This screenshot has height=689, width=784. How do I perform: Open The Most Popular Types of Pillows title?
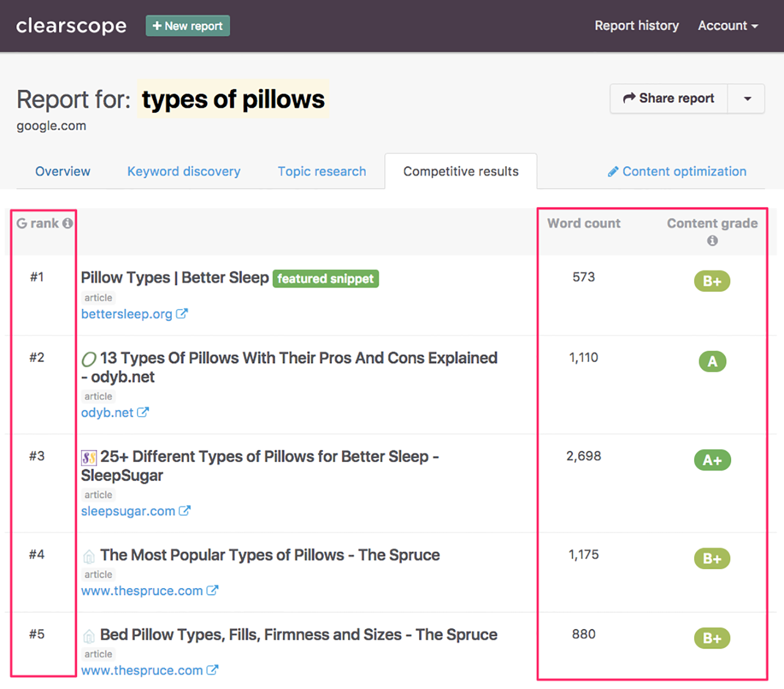[x=270, y=555]
